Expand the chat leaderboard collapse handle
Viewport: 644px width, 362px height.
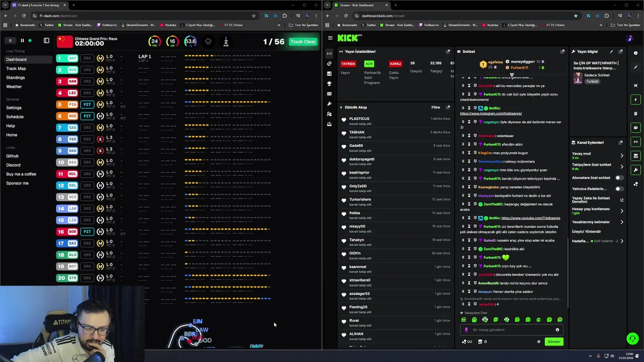point(512,74)
